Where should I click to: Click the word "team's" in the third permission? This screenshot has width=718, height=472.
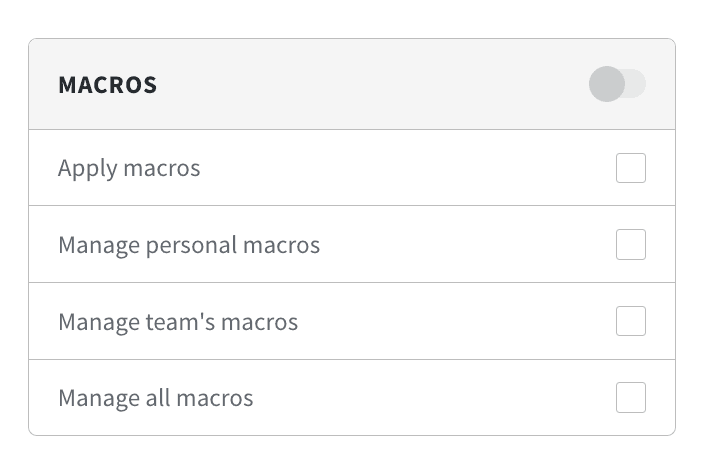180,322
